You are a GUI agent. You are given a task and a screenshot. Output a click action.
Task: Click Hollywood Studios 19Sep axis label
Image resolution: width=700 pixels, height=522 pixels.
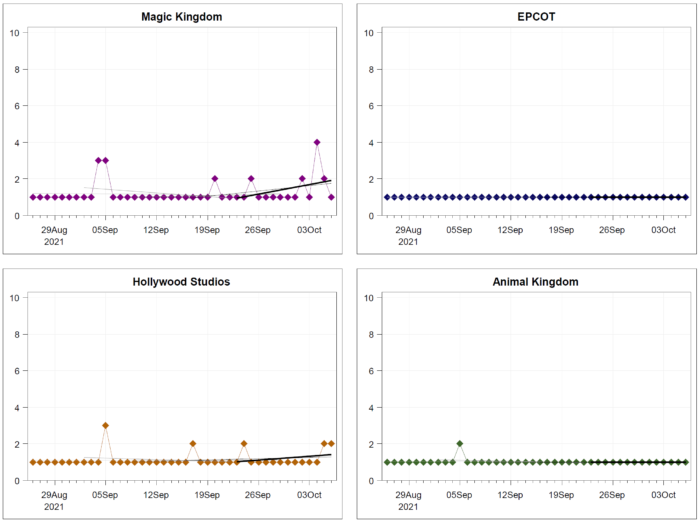(207, 495)
